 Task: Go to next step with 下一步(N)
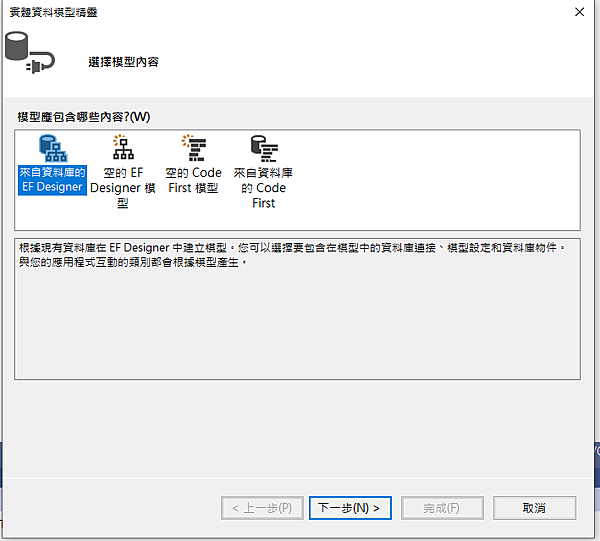[x=350, y=508]
